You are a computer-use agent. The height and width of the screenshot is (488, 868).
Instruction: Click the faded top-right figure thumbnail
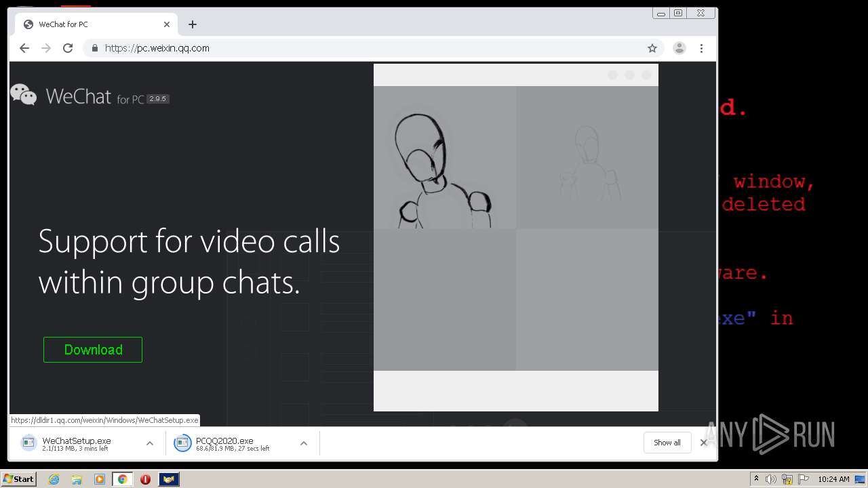(587, 157)
